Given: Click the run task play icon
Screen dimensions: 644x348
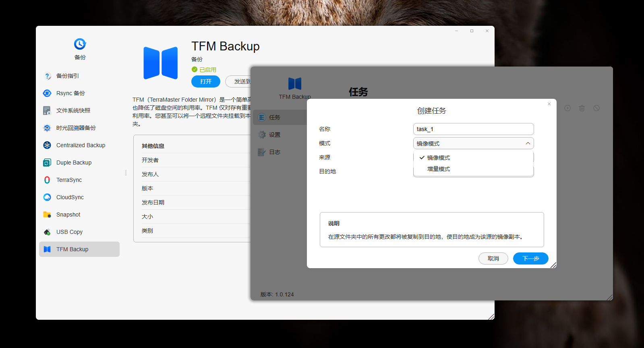Looking at the screenshot, I should tap(567, 108).
